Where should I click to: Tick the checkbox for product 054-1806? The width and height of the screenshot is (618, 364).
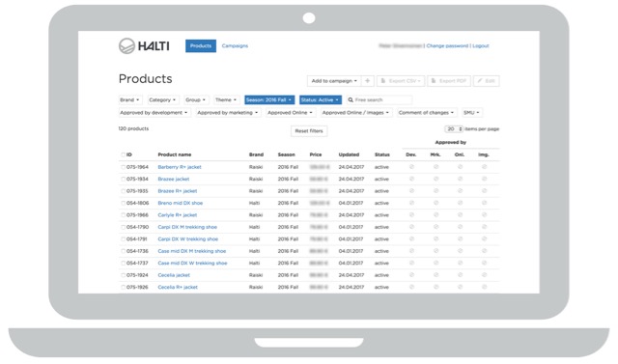pos(123,203)
